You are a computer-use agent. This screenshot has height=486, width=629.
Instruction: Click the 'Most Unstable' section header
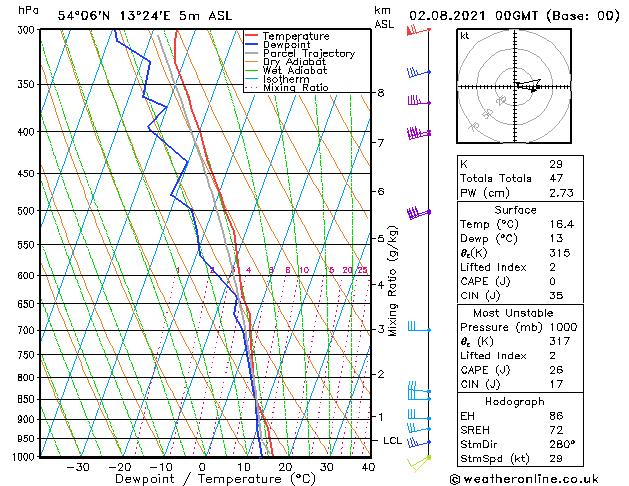point(513,313)
